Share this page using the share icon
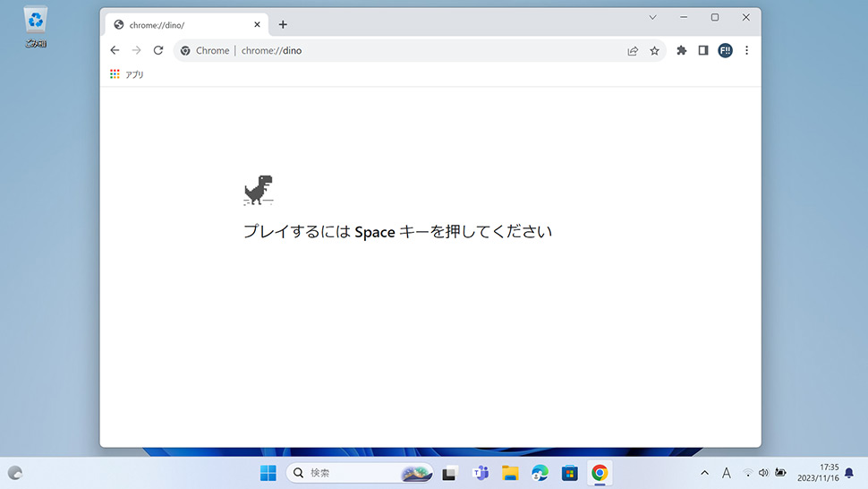 (633, 51)
